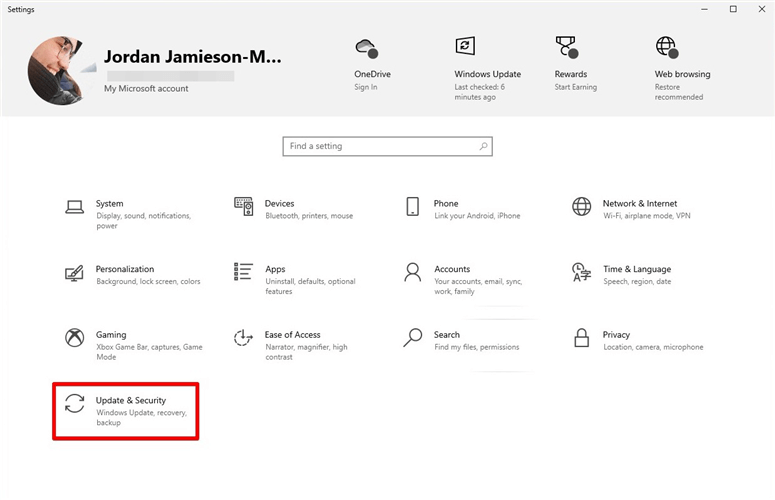Open the Personalization label
The width and height of the screenshot is (775, 500).
coord(125,269)
